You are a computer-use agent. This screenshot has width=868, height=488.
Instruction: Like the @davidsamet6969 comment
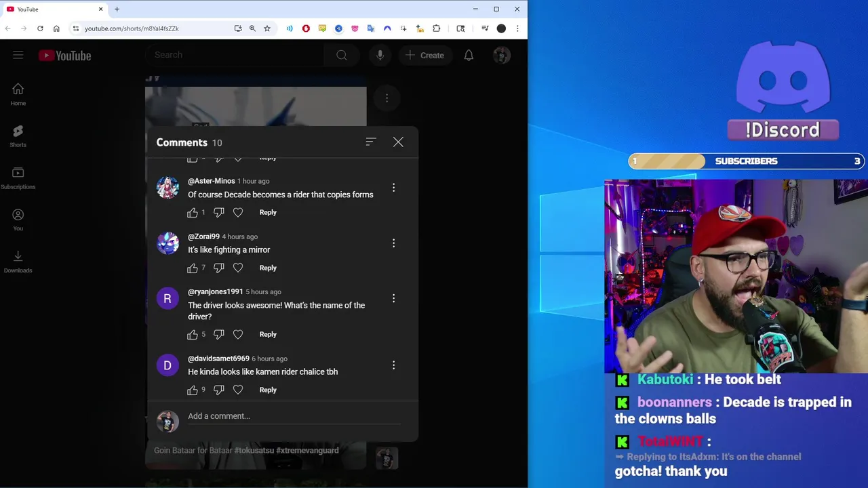tap(193, 390)
